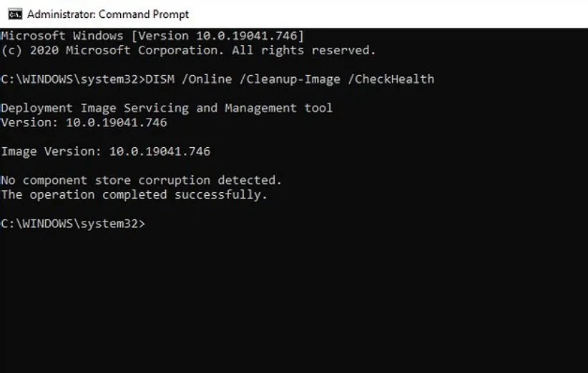Click the last empty C:\WINDOWS\system32> prompt
588x373 pixels.
pos(73,224)
